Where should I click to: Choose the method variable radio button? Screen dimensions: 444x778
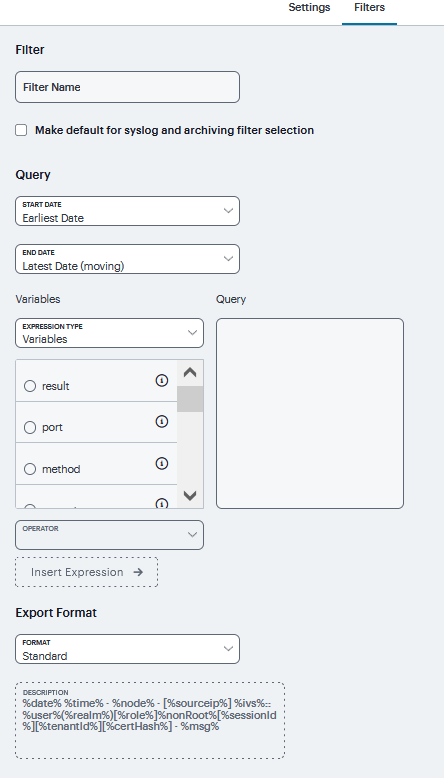30,469
